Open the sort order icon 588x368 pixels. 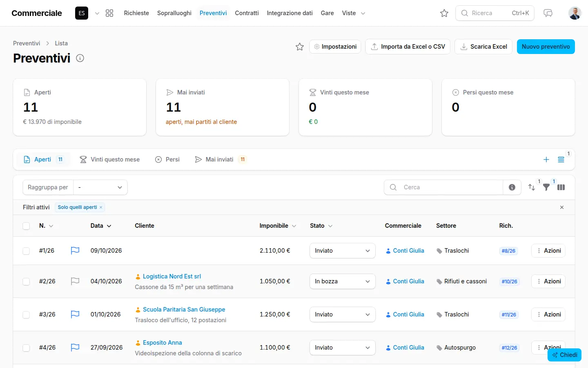tap(532, 187)
